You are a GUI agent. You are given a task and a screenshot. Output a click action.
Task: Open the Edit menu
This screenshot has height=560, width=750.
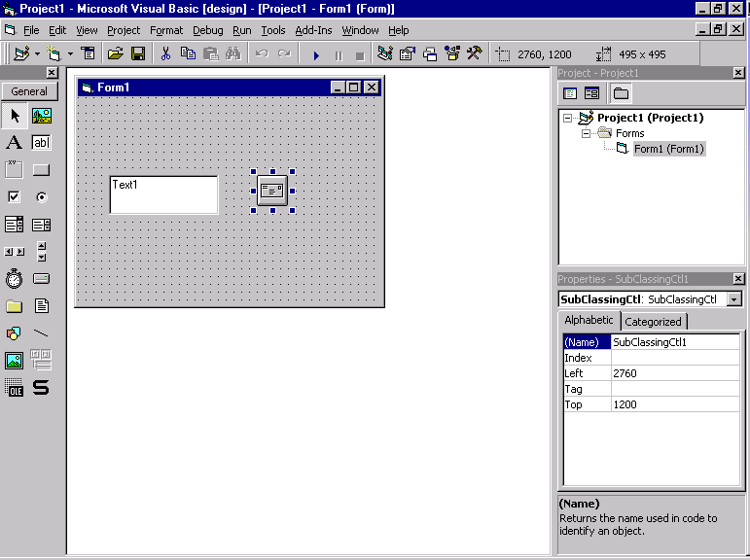pyautogui.click(x=57, y=30)
